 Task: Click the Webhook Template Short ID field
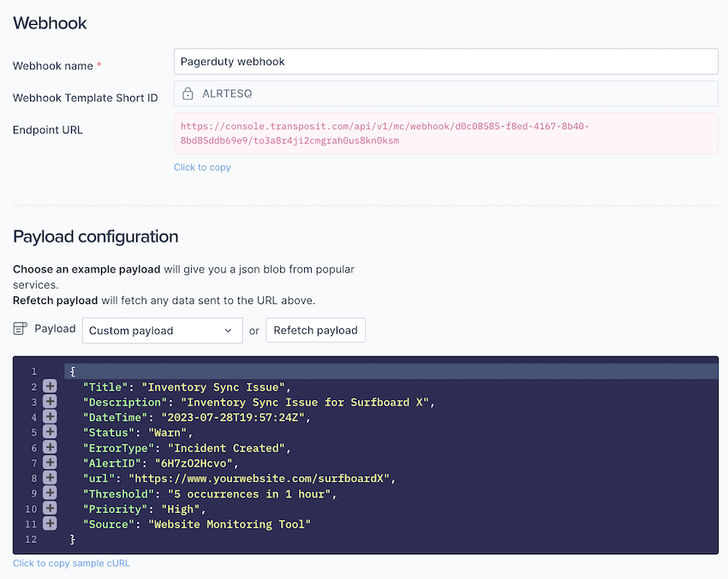tap(445, 93)
